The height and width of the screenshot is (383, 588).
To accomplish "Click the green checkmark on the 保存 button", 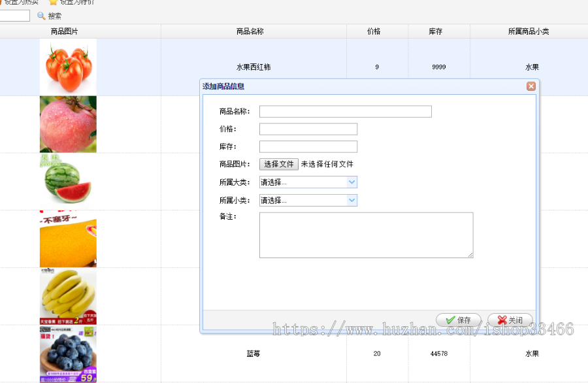I will (x=451, y=320).
